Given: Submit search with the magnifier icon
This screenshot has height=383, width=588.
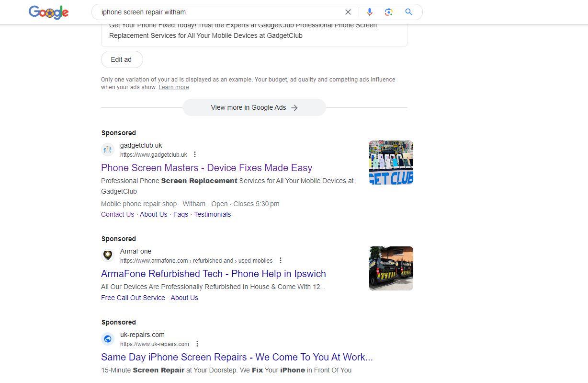Looking at the screenshot, I should pos(408,12).
